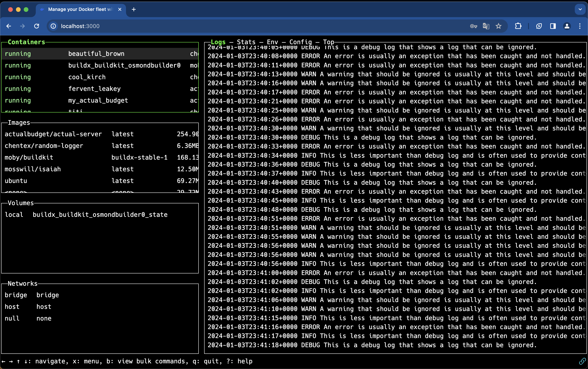The width and height of the screenshot is (588, 369).
Task: Click the translate page icon
Action: coord(486,26)
